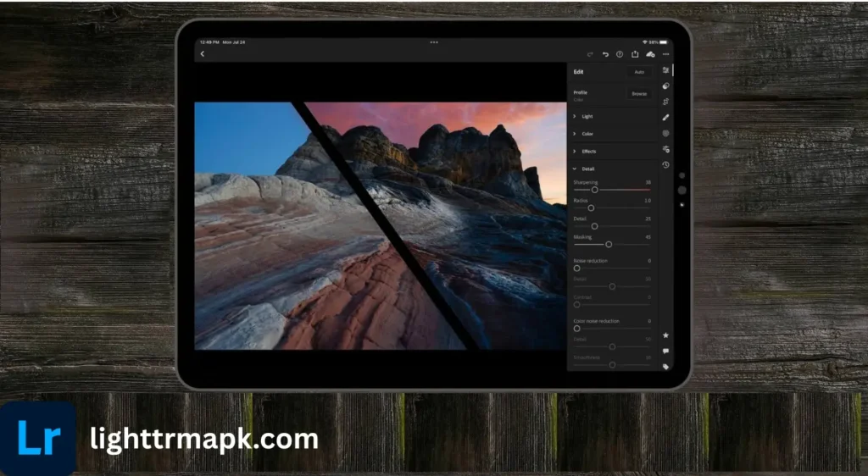Open the icon below the Masking tool

666,149
